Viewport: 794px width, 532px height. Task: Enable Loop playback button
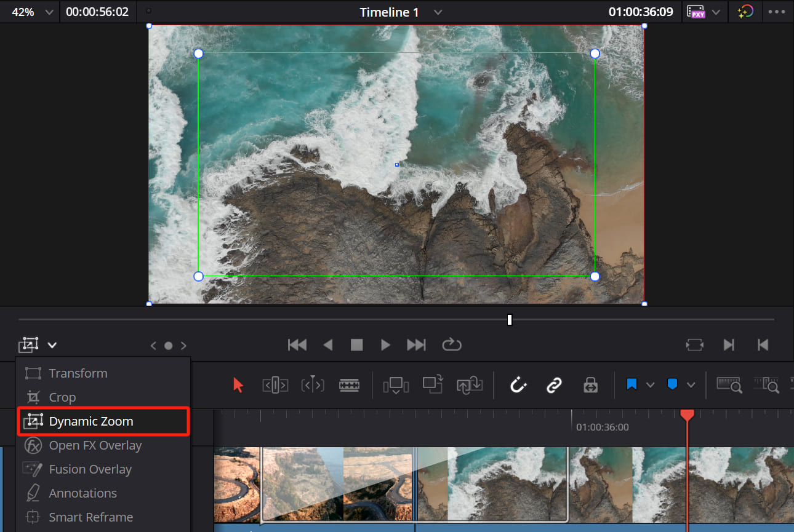[x=452, y=344]
